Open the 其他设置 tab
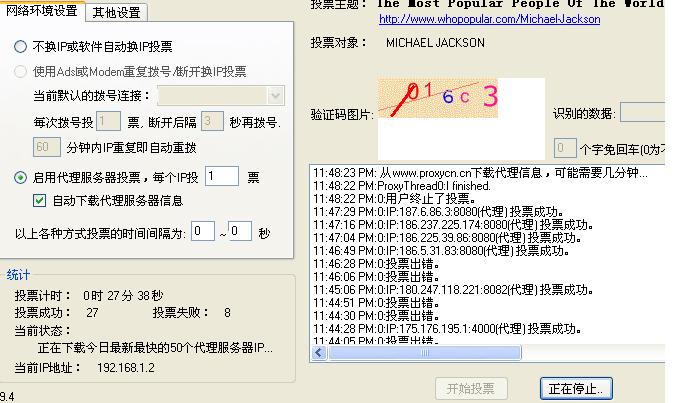 coord(116,13)
